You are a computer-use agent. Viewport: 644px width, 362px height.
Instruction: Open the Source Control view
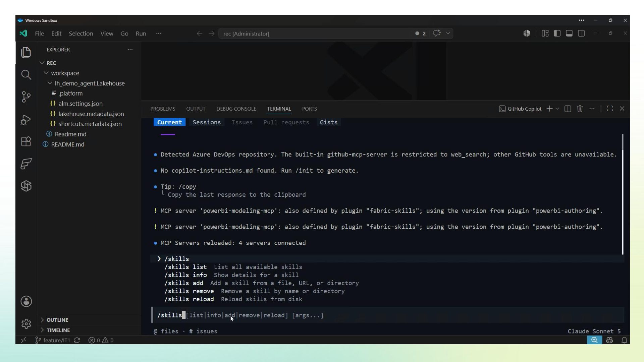pyautogui.click(x=26, y=97)
